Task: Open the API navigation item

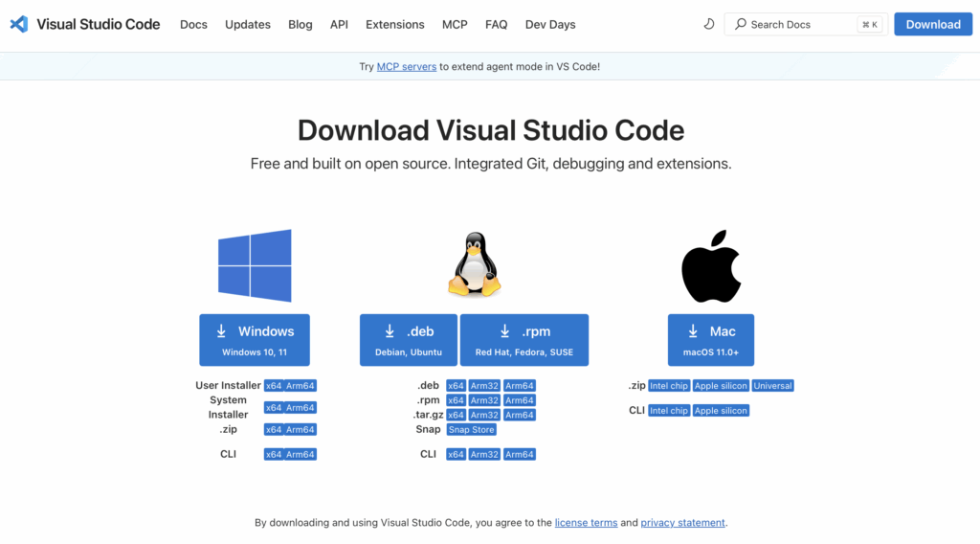Action: point(339,24)
